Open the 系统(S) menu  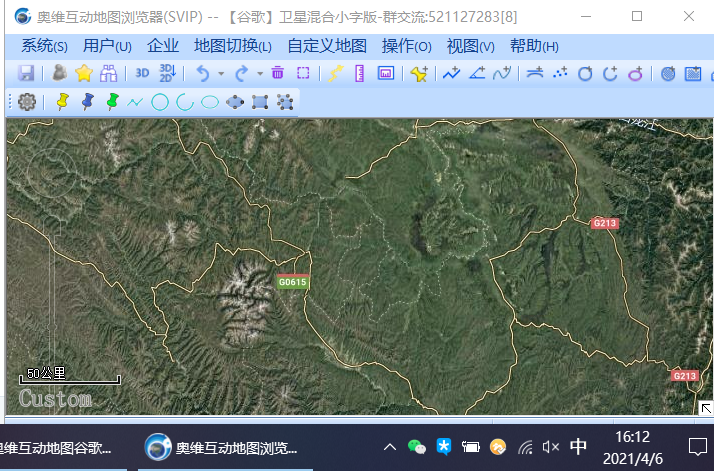[44, 46]
